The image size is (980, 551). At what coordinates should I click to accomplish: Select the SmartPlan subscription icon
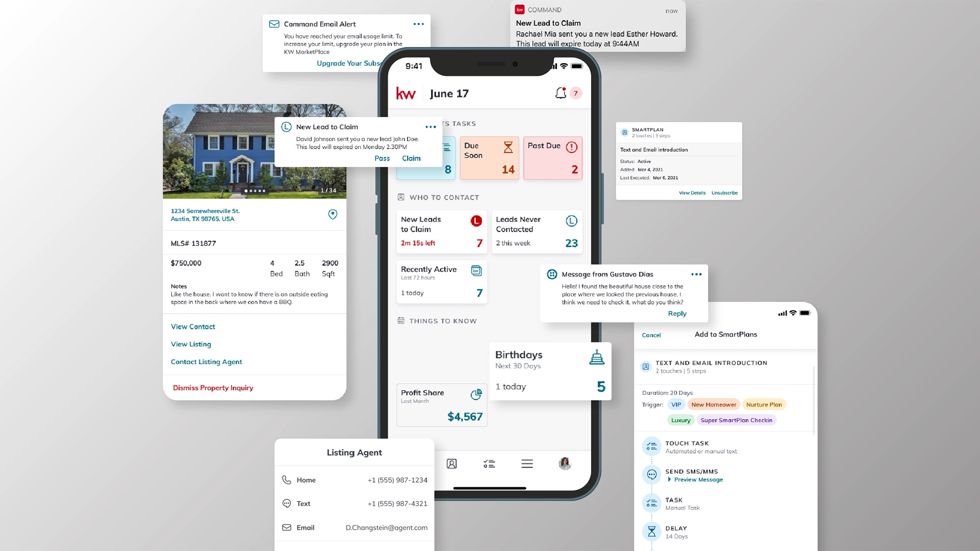click(x=624, y=132)
